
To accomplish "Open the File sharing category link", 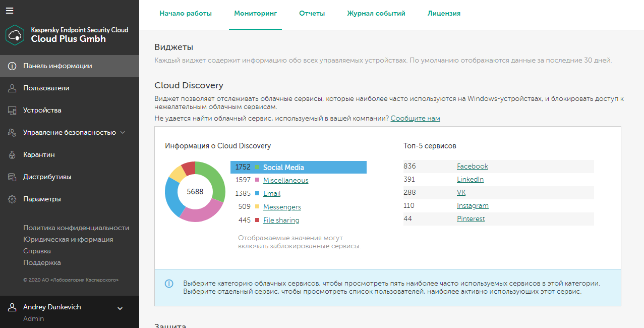I will [281, 221].
